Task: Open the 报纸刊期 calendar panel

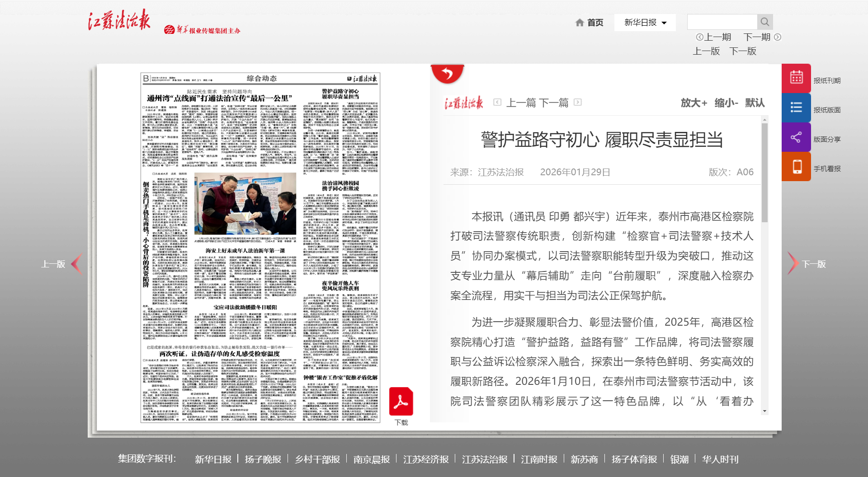Action: tap(797, 78)
